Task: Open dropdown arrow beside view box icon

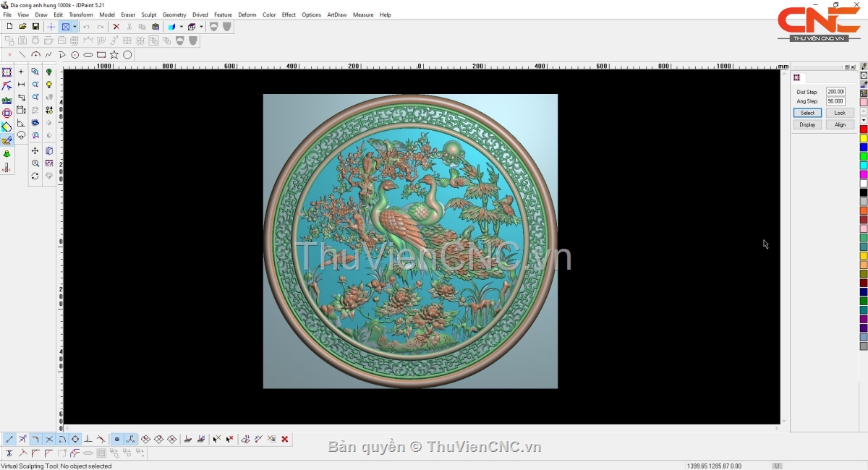Action: point(75,27)
